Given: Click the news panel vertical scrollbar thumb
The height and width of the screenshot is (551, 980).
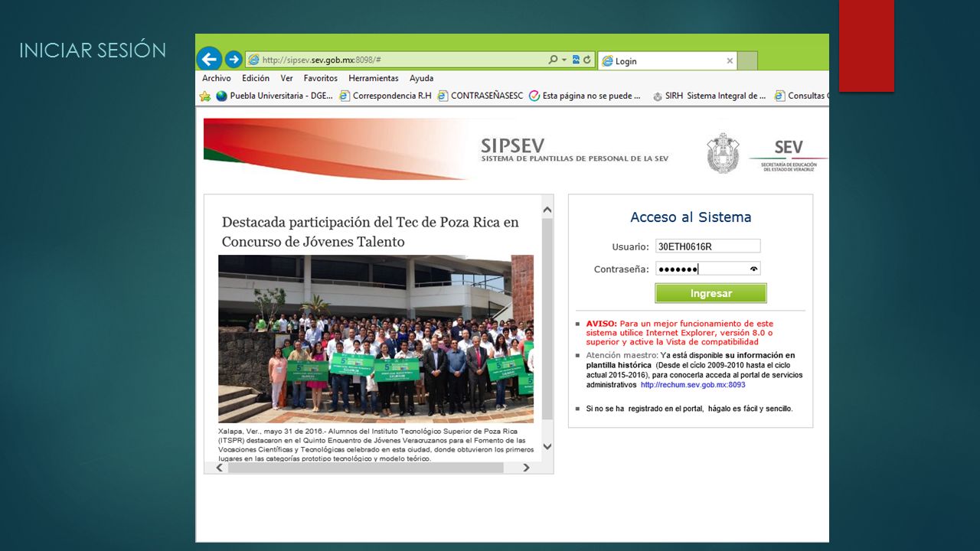Looking at the screenshot, I should [x=547, y=318].
